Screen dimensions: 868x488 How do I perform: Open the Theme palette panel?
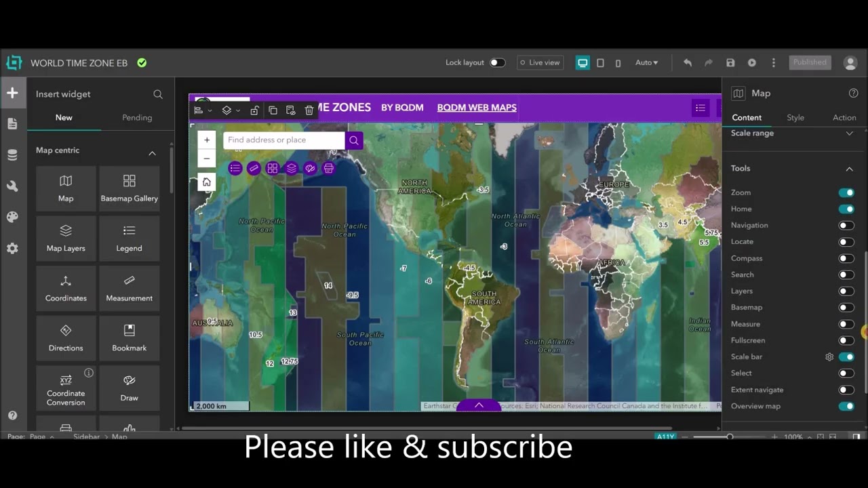(x=12, y=218)
